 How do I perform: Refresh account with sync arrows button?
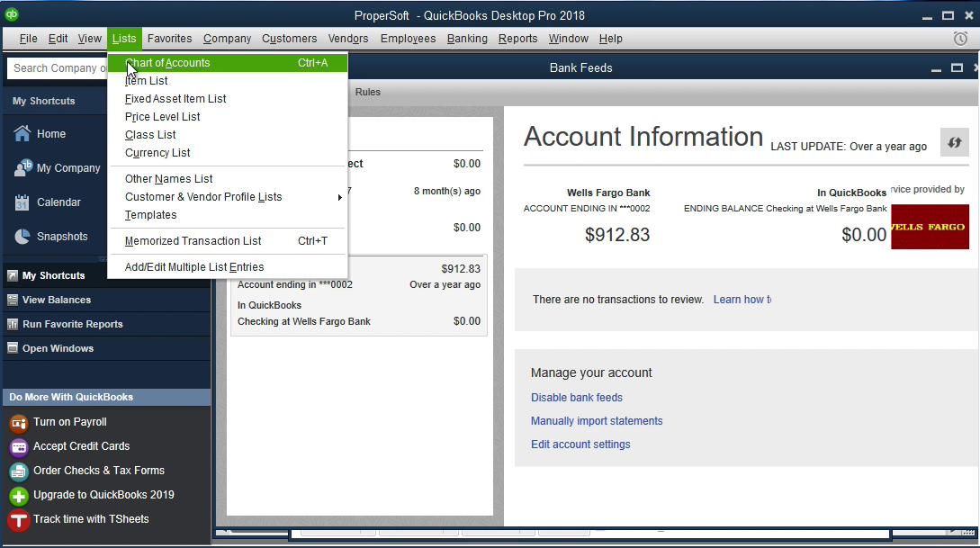[x=955, y=142]
